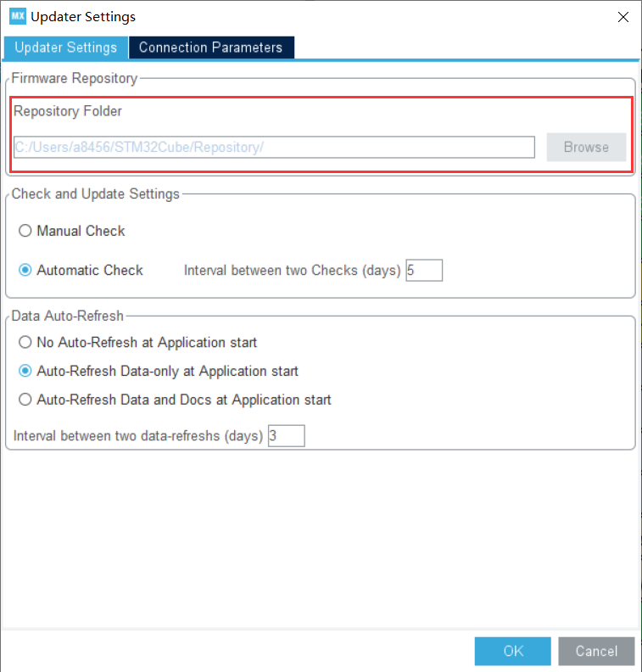Click the Browse button
Viewport: 642px width, 672px height.
coord(586,147)
